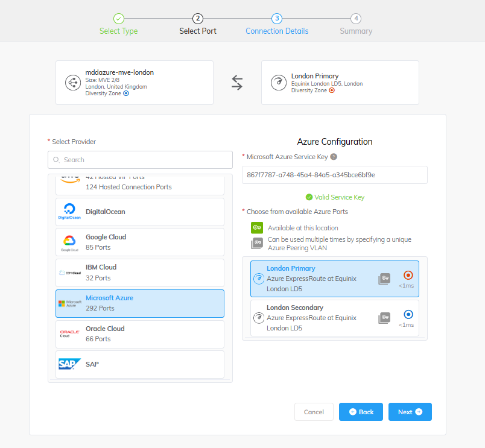Click the London Primary gauge icon in header card

click(279, 83)
